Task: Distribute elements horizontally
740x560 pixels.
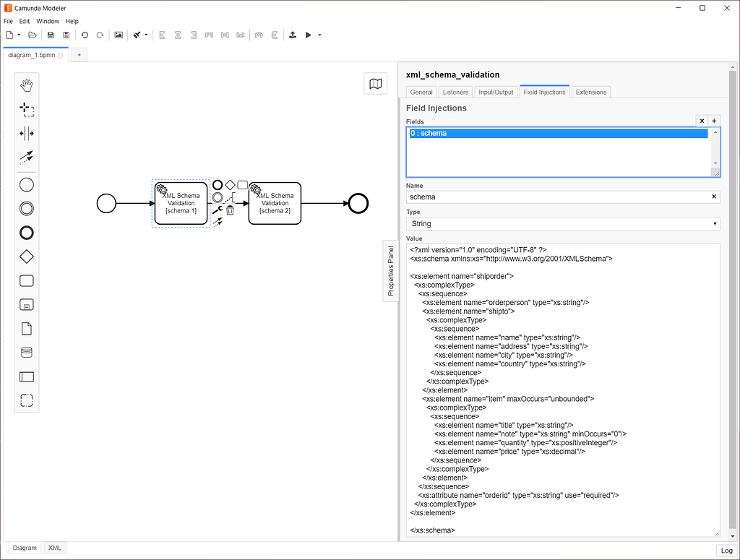Action: click(x=259, y=35)
